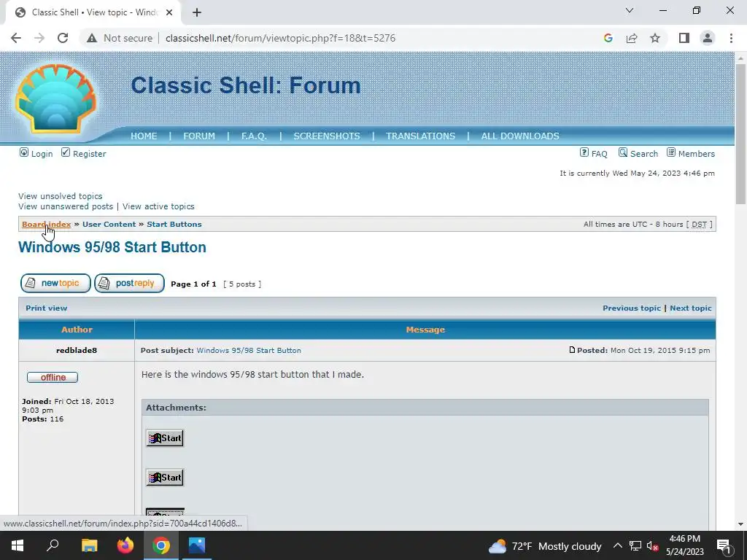Click the FAQ question mark icon

click(584, 152)
